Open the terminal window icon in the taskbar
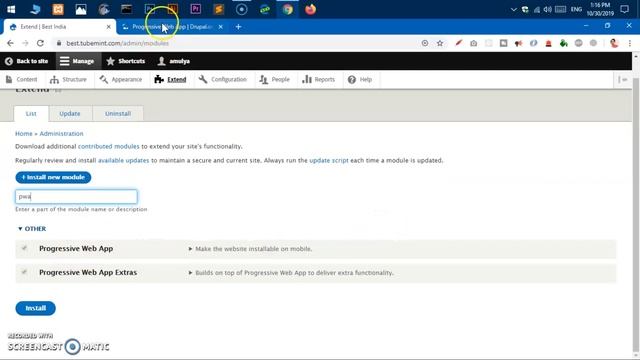The width and height of the screenshot is (640, 360). pyautogui.click(x=127, y=9)
